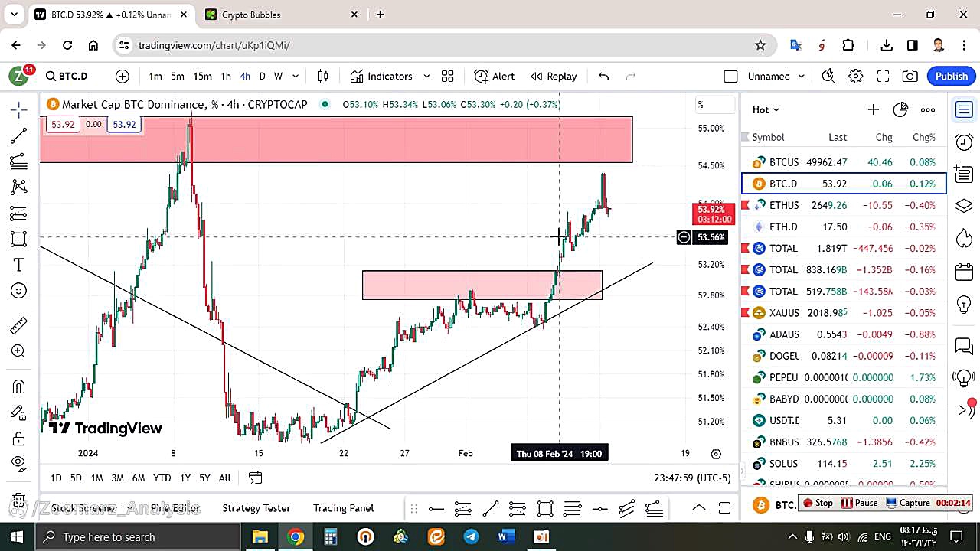Toggle stay in drawing mode
This screenshot has height=551, width=980.
(x=19, y=412)
